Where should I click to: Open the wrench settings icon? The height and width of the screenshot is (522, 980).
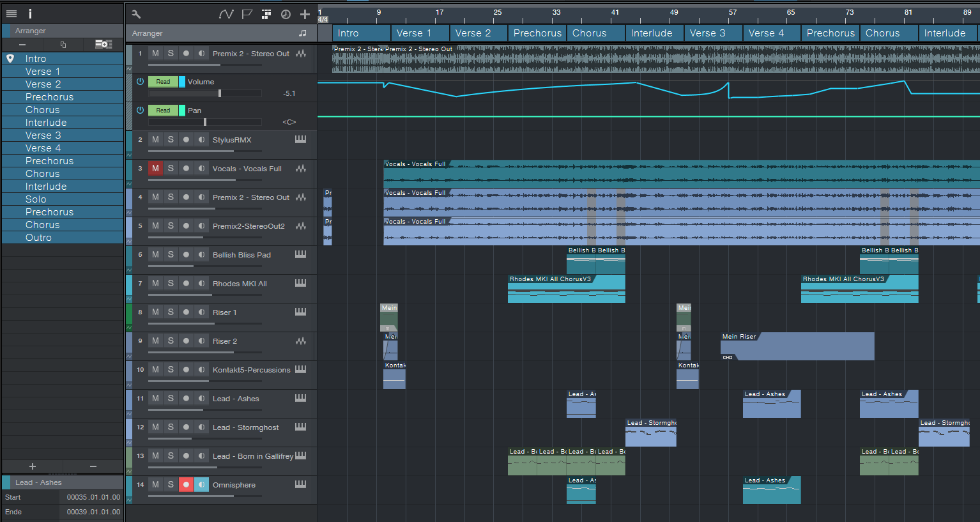(136, 14)
